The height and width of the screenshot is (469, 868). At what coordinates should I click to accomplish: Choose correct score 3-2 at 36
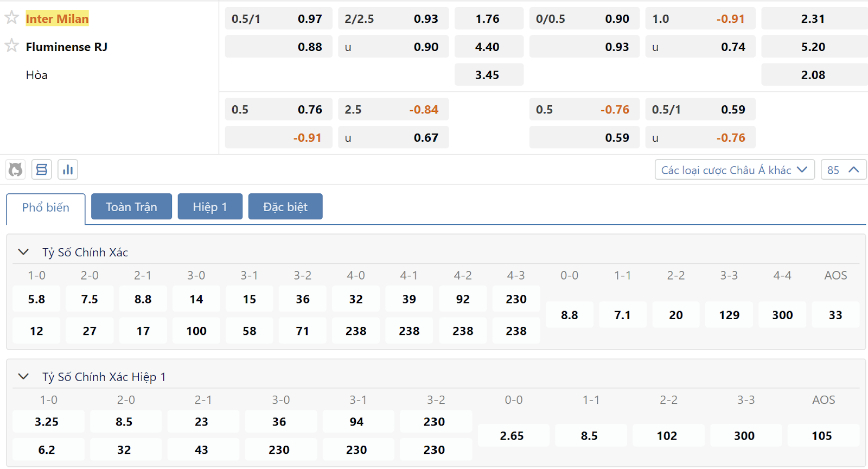pyautogui.click(x=303, y=299)
